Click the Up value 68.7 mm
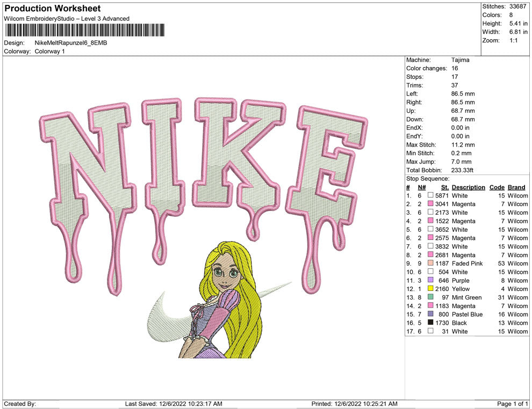 (463, 111)
